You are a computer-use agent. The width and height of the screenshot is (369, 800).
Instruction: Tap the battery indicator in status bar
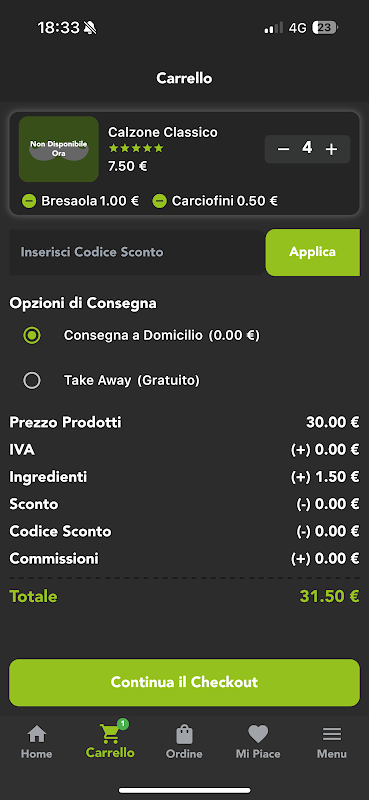(x=325, y=28)
